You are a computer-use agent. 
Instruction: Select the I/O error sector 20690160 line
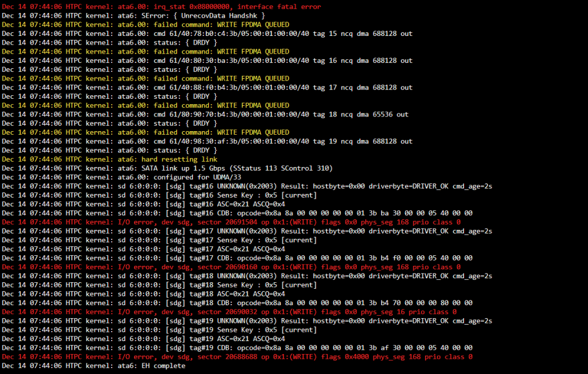click(x=231, y=267)
